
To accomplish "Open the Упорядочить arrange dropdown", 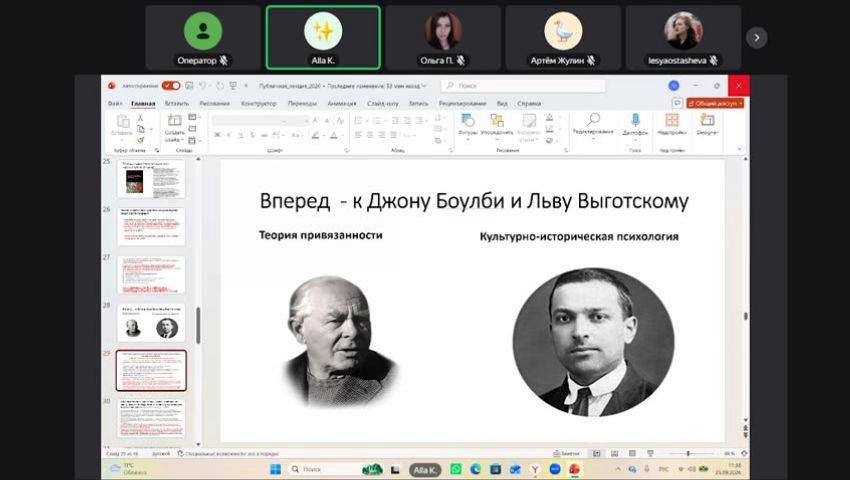I will pyautogui.click(x=497, y=125).
